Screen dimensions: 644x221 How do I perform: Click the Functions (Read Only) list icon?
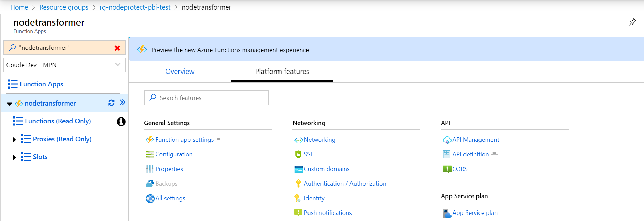click(x=18, y=121)
